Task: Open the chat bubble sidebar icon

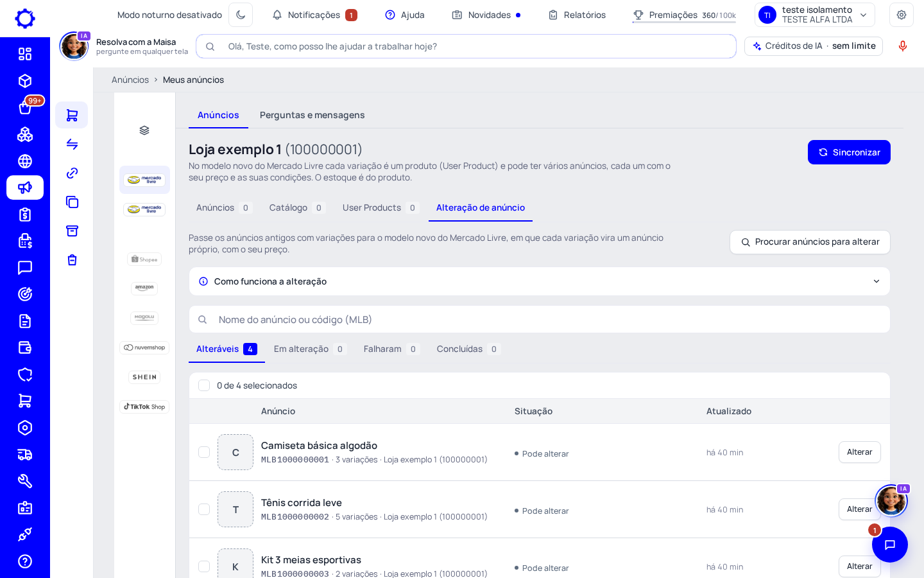Action: 25,268
